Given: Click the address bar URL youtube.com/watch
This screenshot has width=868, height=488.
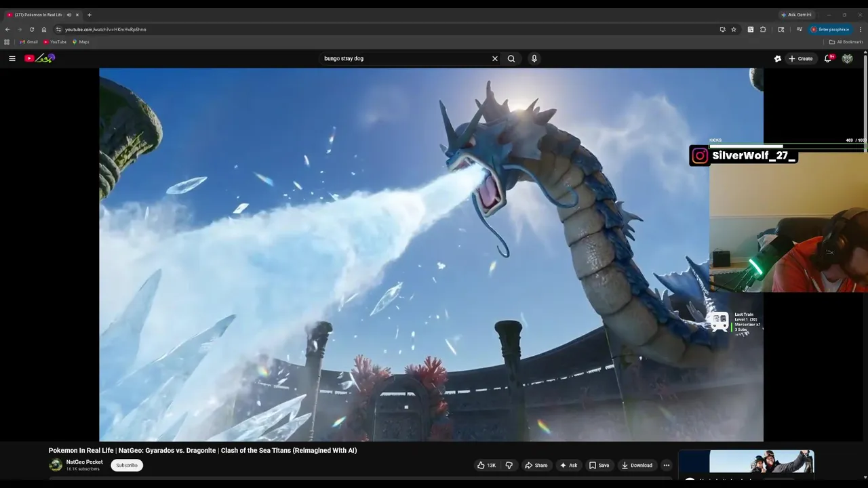Looking at the screenshot, I should tap(106, 29).
